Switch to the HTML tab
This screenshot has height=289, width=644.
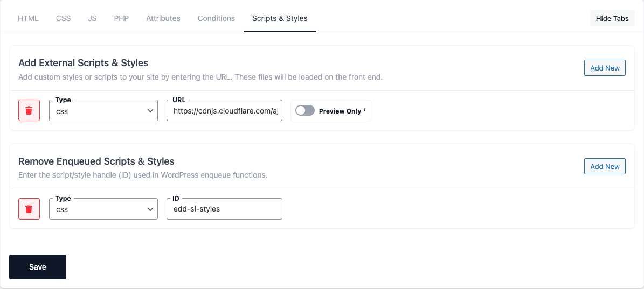28,18
